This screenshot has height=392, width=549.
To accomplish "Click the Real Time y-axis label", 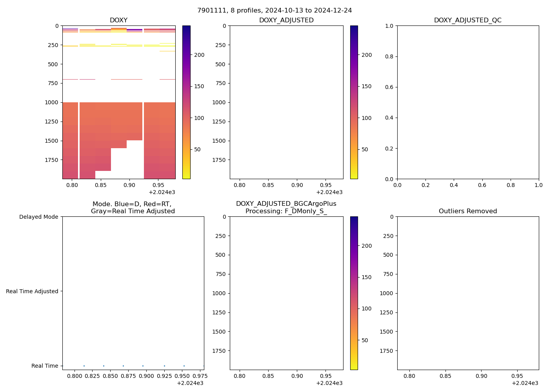I will pyautogui.click(x=45, y=366).
